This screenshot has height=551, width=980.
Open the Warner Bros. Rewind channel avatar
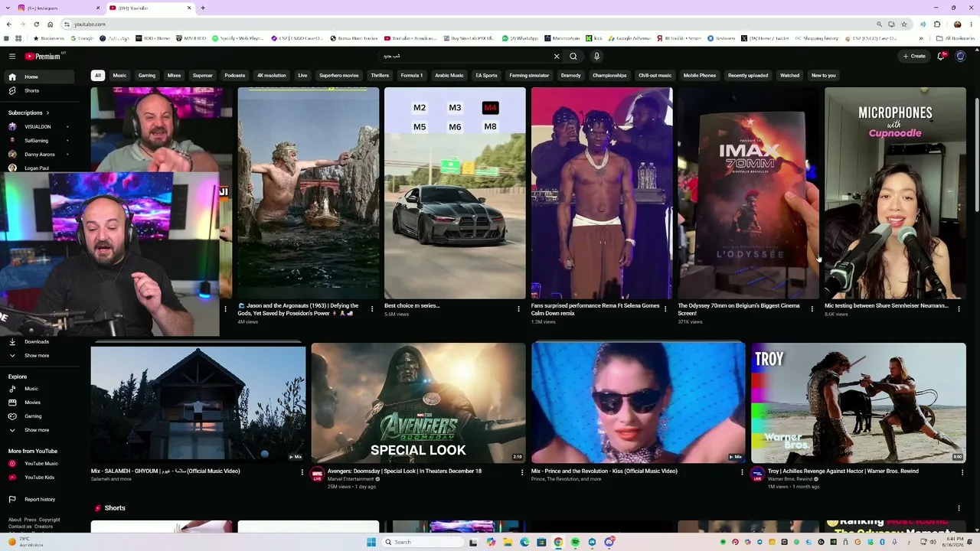tap(757, 475)
